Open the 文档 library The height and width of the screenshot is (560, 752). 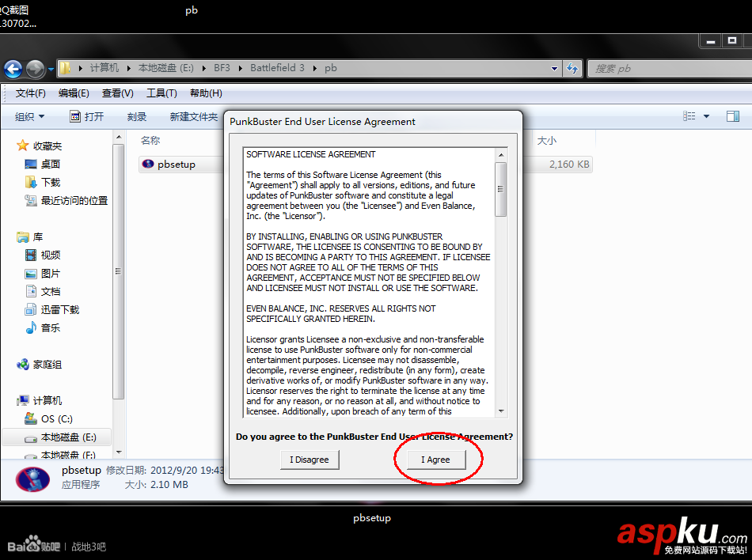pyautogui.click(x=51, y=292)
